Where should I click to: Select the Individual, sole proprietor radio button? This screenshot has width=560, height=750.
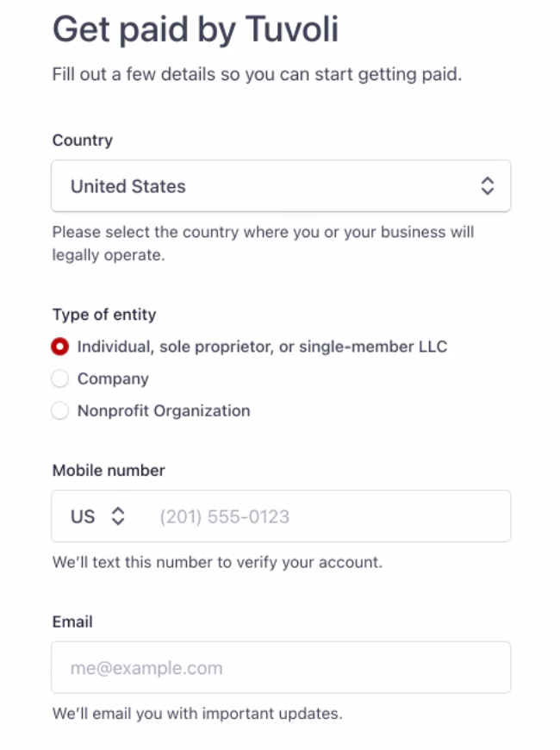pos(59,347)
